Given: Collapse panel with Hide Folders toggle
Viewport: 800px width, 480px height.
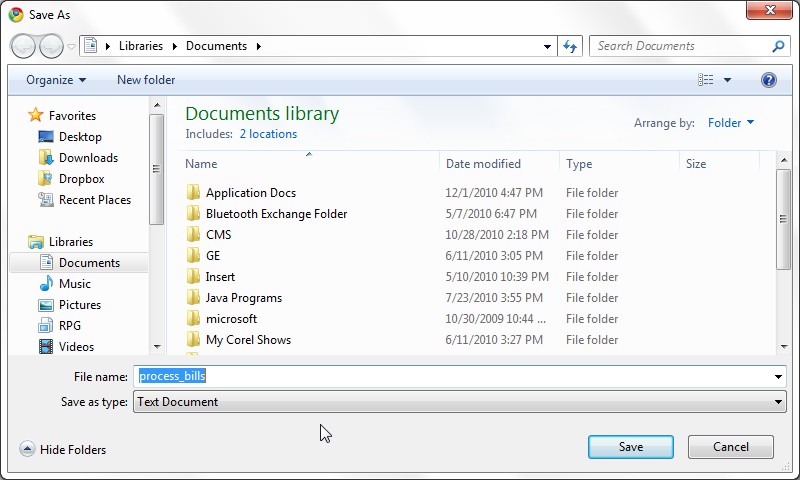Looking at the screenshot, I should click(x=63, y=449).
